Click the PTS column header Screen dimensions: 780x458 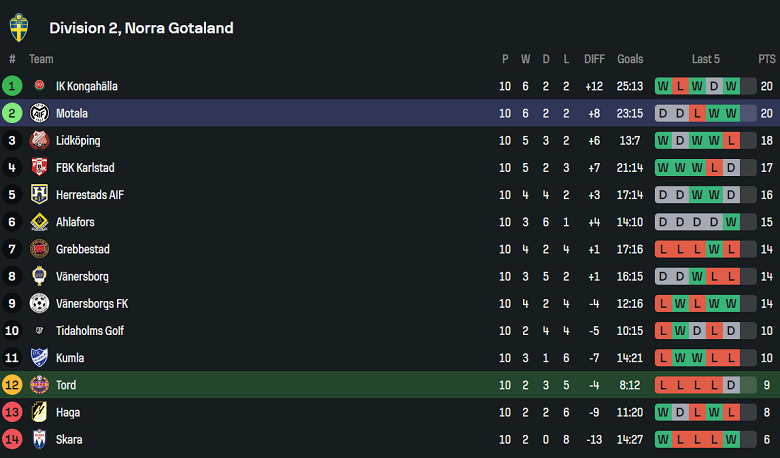(767, 59)
